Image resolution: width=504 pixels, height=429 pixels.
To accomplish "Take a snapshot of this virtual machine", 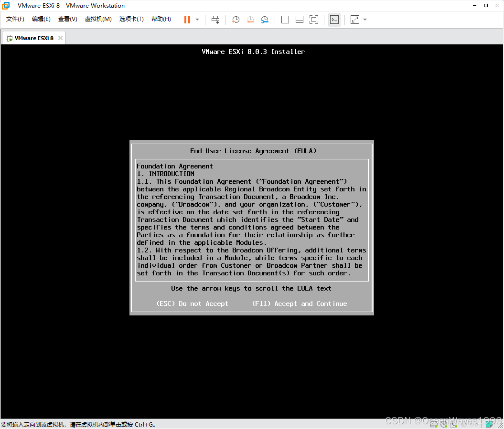I will tap(236, 20).
